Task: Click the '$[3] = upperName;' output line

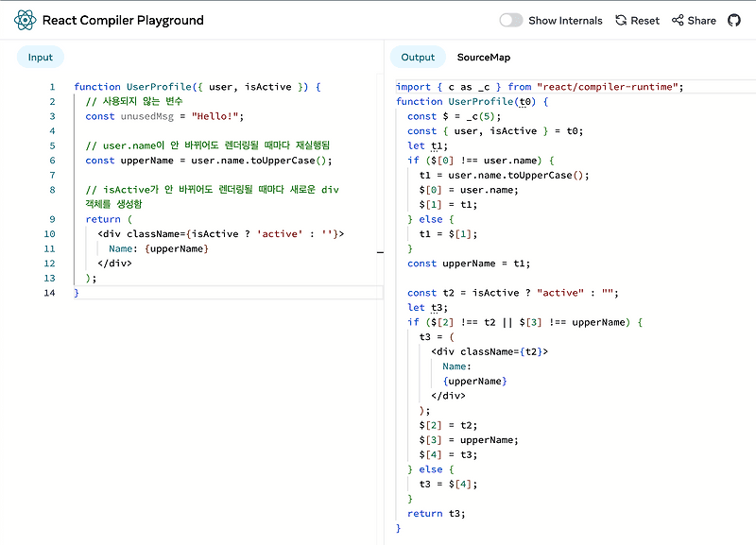Action: (x=469, y=440)
